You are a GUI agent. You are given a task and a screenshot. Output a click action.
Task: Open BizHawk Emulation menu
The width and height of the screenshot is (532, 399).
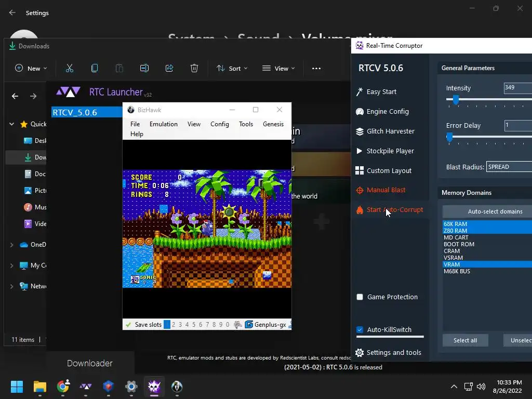[x=164, y=124]
